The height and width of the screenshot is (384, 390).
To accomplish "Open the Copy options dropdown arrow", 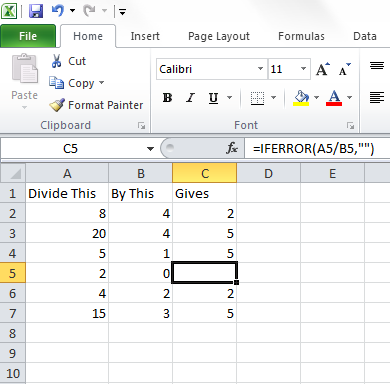I will tap(102, 82).
